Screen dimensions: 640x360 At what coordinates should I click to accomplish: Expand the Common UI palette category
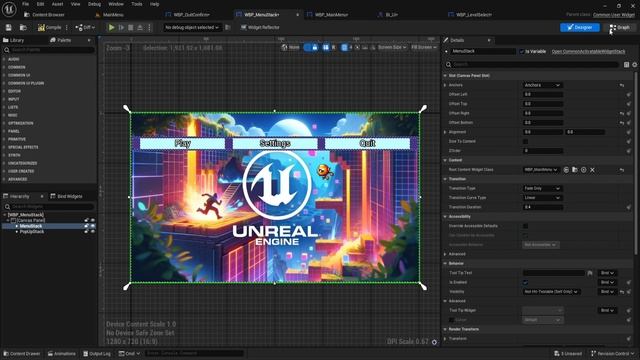tap(19, 75)
